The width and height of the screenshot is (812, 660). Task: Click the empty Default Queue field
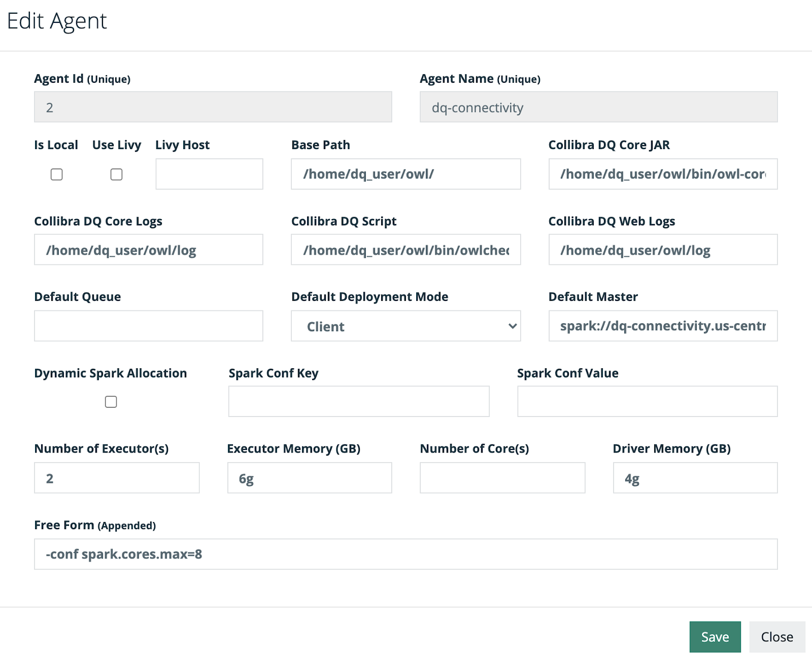149,326
